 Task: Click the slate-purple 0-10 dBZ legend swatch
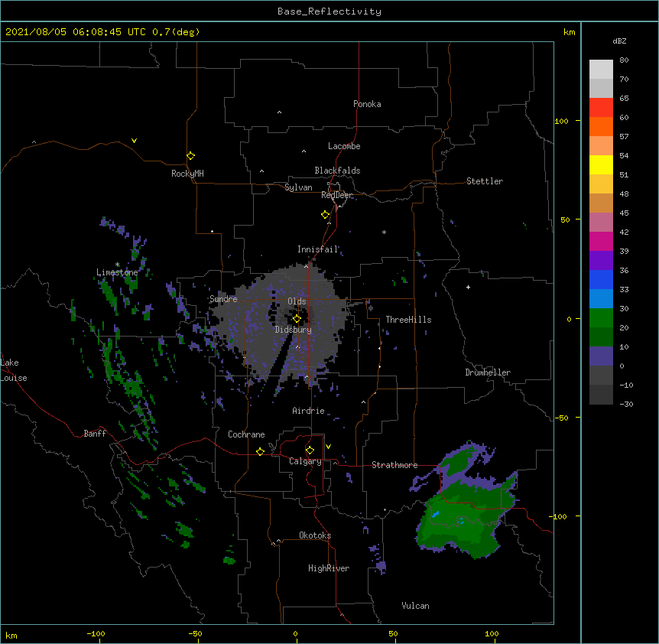pos(601,356)
